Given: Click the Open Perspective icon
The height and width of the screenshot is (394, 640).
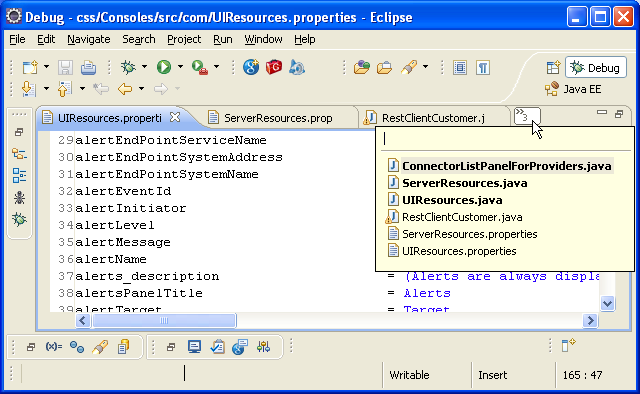Looking at the screenshot, I should tap(553, 67).
